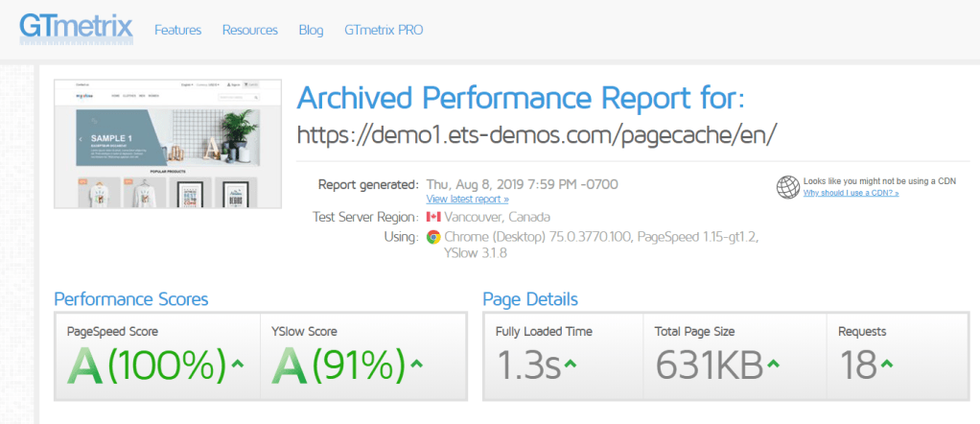Go to the Blog page
This screenshot has height=424, width=980.
311,30
